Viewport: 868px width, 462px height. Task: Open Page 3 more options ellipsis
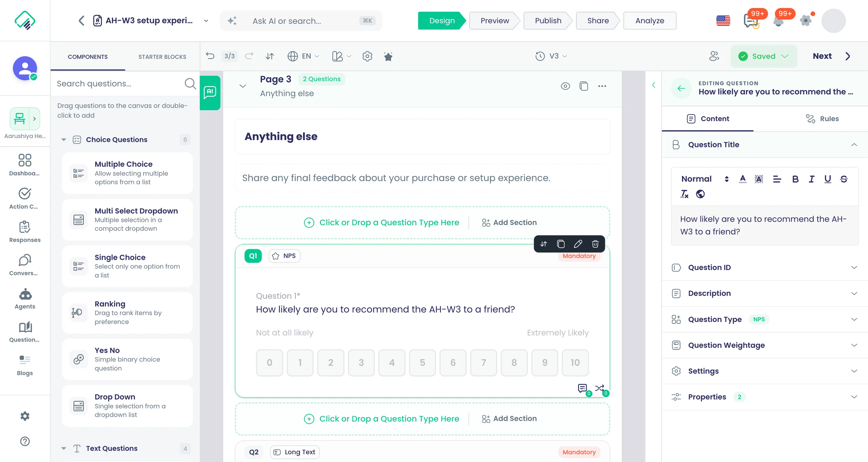(602, 86)
